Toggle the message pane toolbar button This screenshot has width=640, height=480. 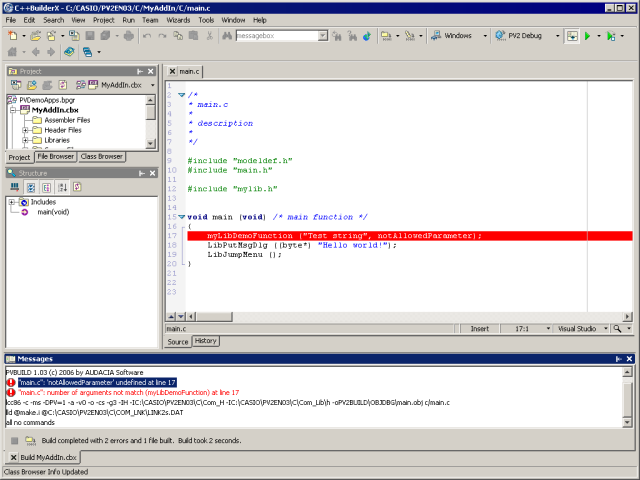pos(572,36)
